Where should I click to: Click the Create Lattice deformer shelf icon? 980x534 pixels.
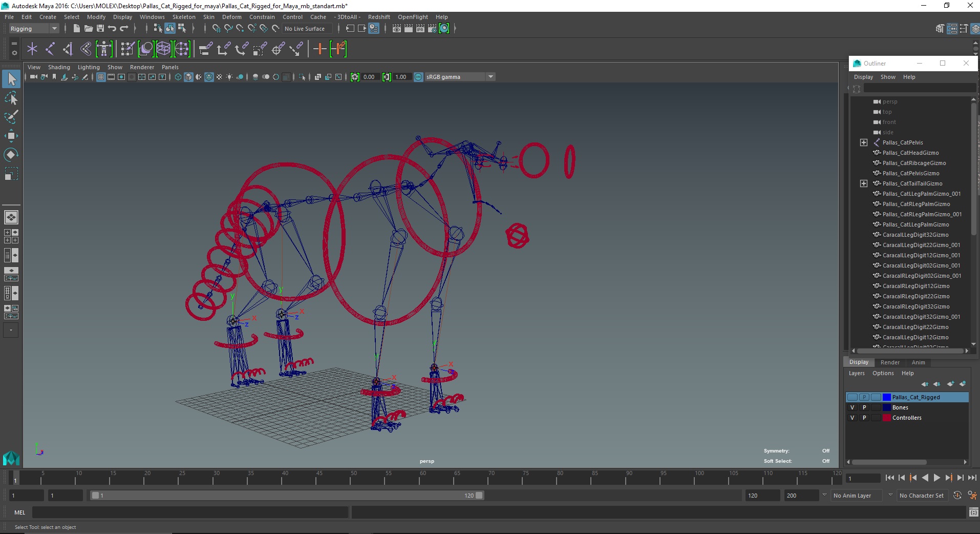(163, 49)
